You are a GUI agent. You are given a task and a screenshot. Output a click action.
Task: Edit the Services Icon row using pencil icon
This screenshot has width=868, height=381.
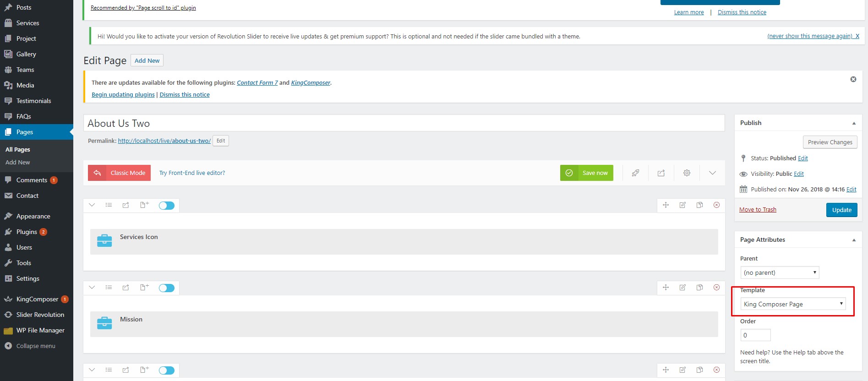682,205
